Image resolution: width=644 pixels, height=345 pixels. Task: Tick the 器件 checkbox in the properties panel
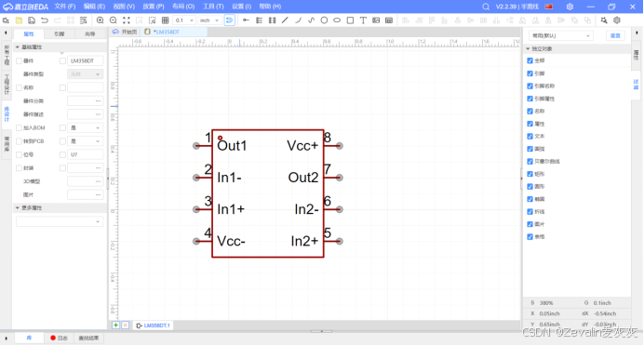(x=19, y=60)
